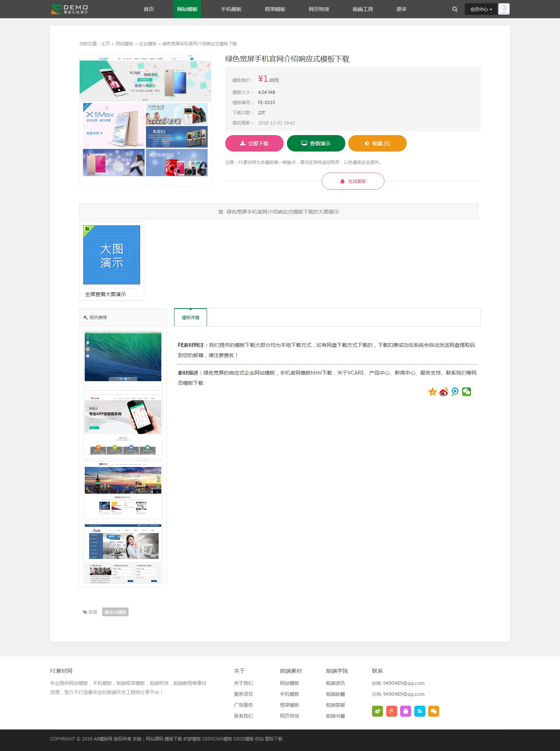Expand the 会员中心 dropdown menu
This screenshot has height=751, width=560.
pos(481,9)
